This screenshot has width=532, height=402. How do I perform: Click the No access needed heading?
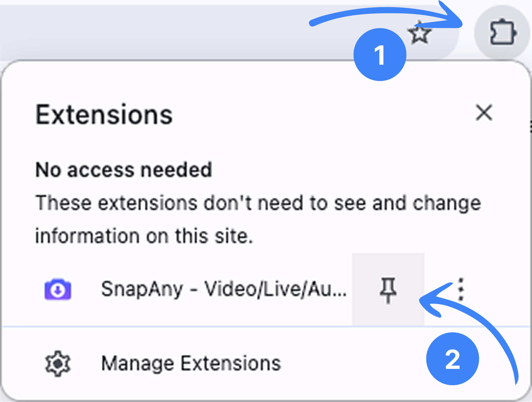point(124,170)
